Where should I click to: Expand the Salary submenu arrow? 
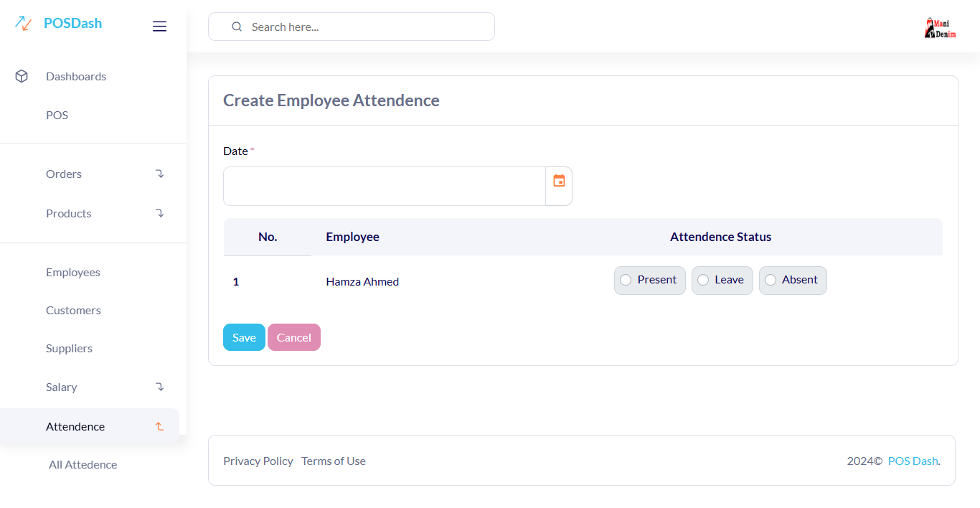point(160,387)
